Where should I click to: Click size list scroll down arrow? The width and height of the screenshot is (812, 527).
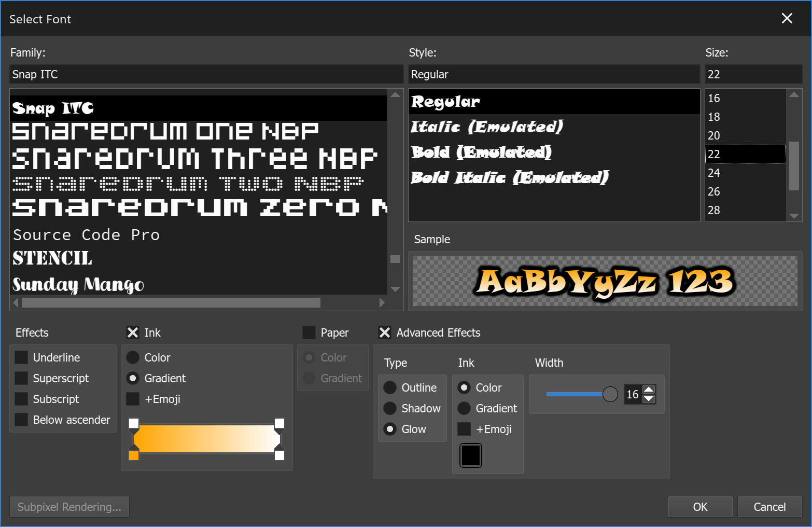[x=794, y=216]
